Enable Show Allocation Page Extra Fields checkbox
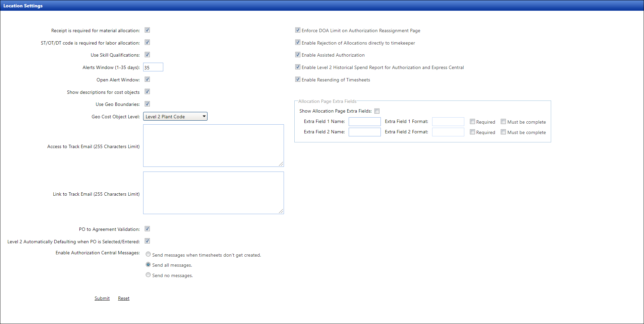Viewport: 644px width, 324px height. coord(377,111)
